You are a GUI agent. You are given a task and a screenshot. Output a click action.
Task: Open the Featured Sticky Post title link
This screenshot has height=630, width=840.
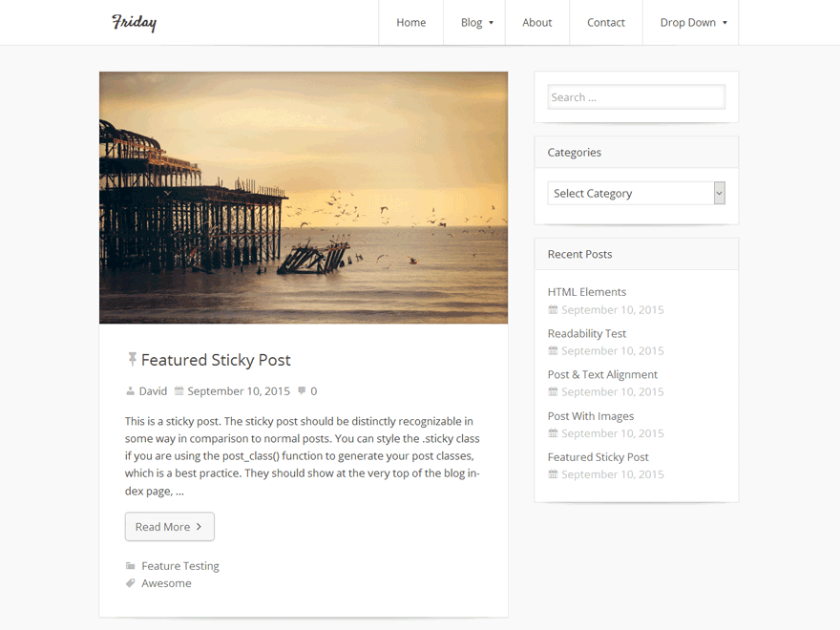pos(216,360)
